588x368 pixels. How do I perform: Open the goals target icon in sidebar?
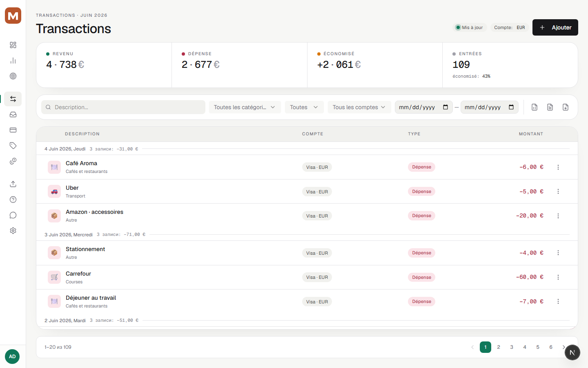point(13,76)
